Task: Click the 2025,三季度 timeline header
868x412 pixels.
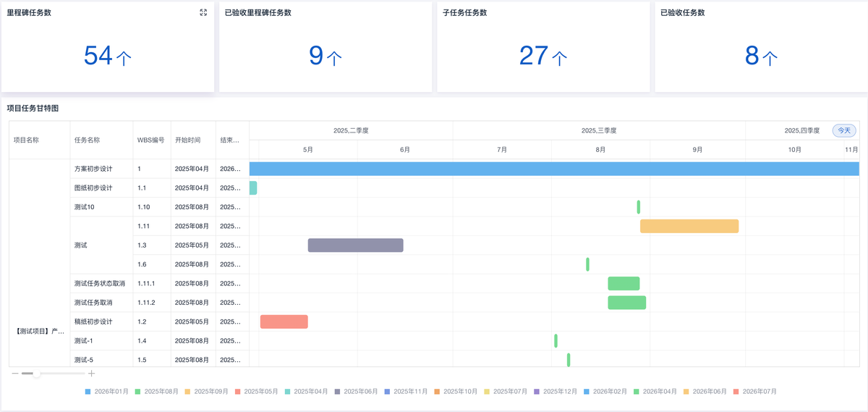Action: pyautogui.click(x=599, y=130)
